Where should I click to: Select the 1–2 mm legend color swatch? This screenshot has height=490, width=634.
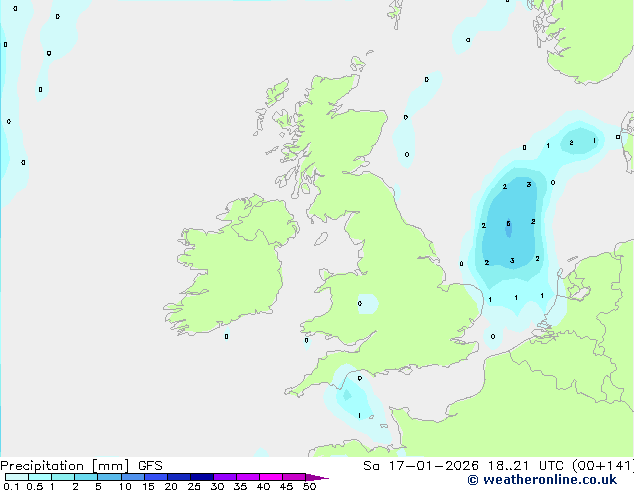pyautogui.click(x=63, y=477)
